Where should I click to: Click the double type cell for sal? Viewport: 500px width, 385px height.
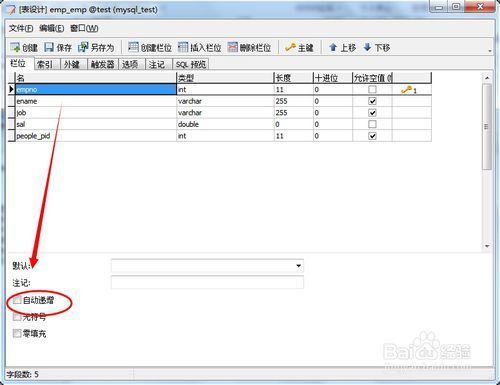pos(225,124)
